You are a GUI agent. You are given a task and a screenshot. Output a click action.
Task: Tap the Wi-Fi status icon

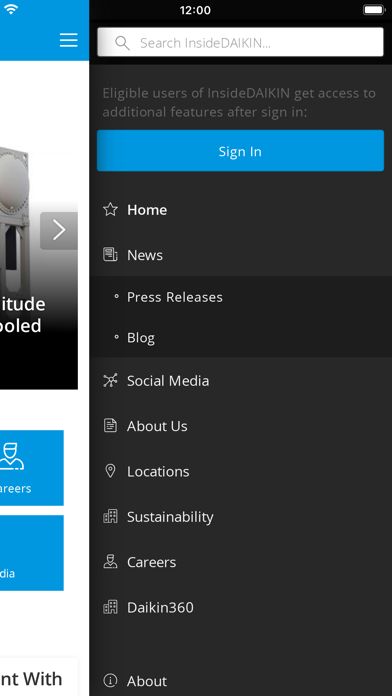click(11, 9)
